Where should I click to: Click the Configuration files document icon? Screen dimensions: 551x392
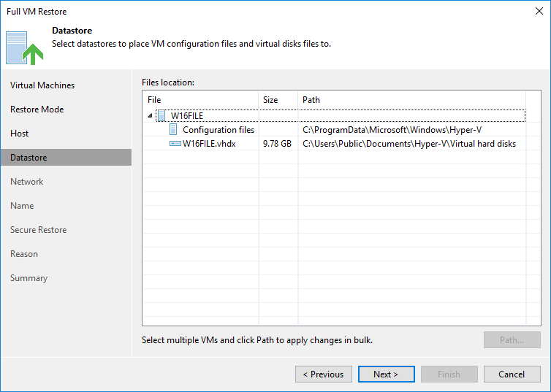(x=173, y=129)
